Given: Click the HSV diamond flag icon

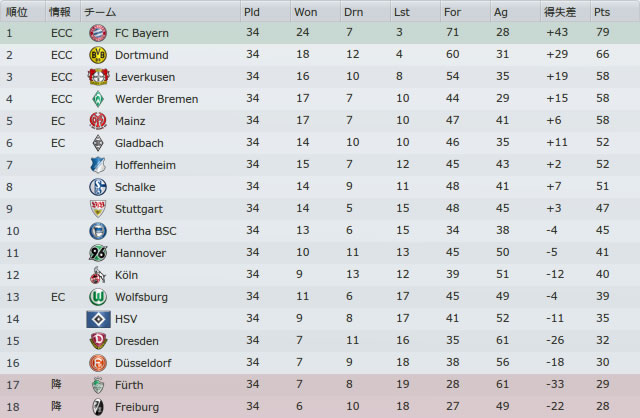Looking at the screenshot, I should pyautogui.click(x=98, y=319).
